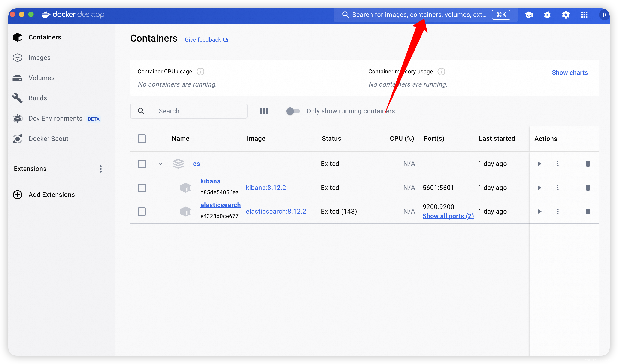Image resolution: width=618 pixels, height=364 pixels.
Task: Click the Dev Environments icon
Action: click(x=17, y=119)
